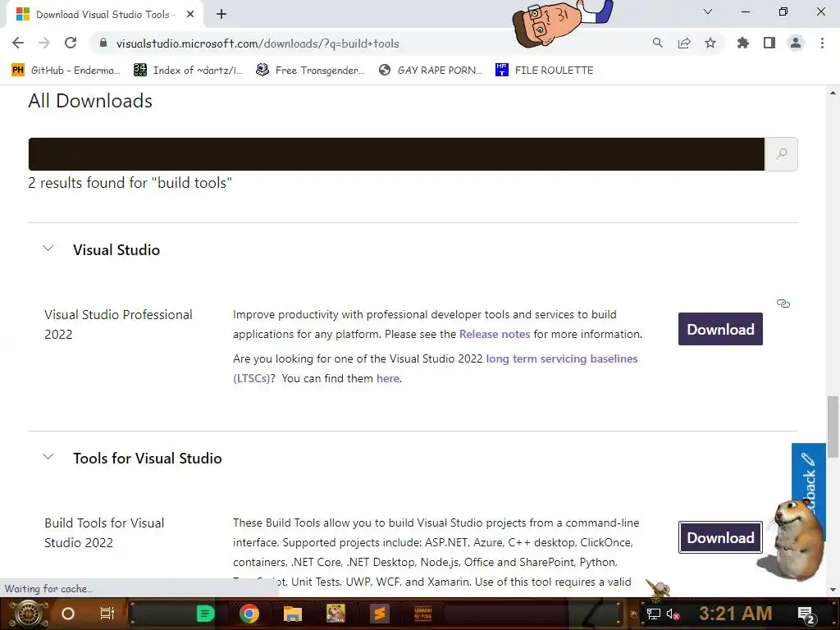Click the 3:21 AM taskbar clock

(x=736, y=614)
